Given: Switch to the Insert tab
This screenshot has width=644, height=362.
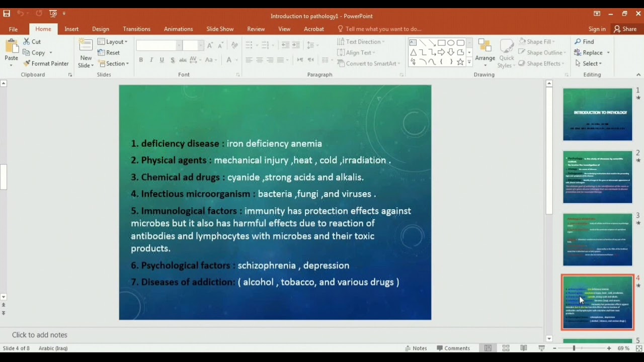Looking at the screenshot, I should [71, 29].
